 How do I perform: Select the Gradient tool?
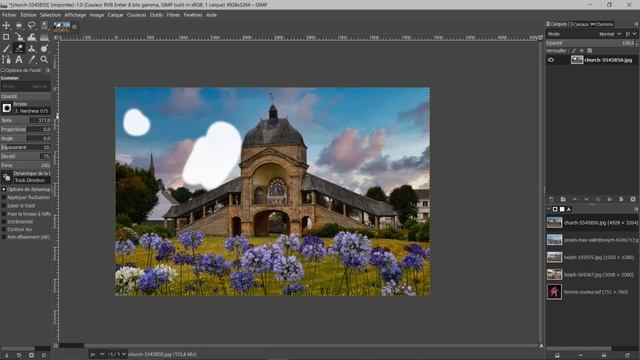coord(44,37)
